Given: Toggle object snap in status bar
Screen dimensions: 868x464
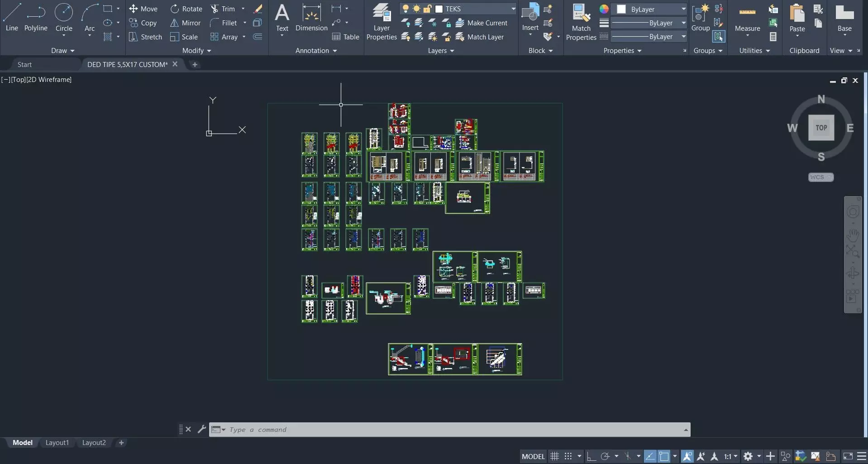Looking at the screenshot, I should (664, 456).
